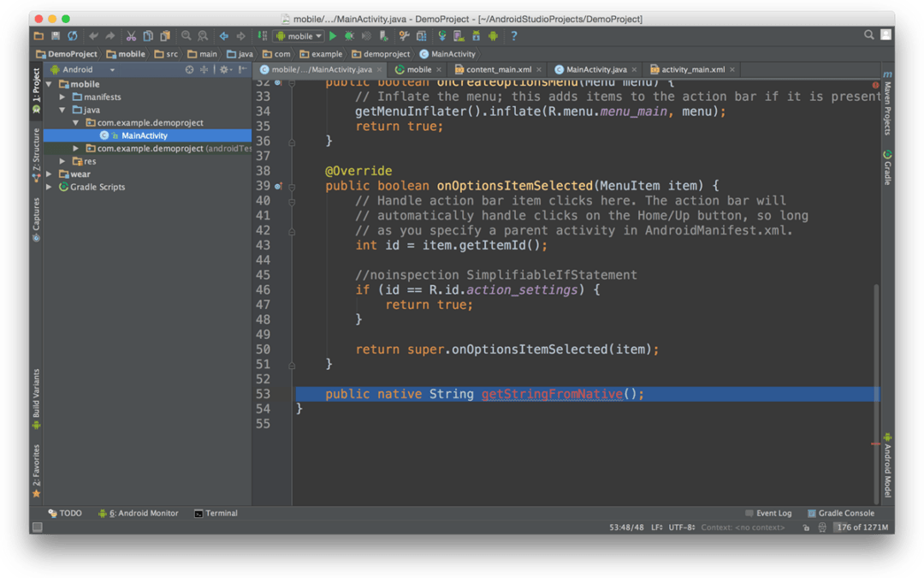Close the content_main.xml tab
Viewport: 924px width, 578px height.
[539, 69]
